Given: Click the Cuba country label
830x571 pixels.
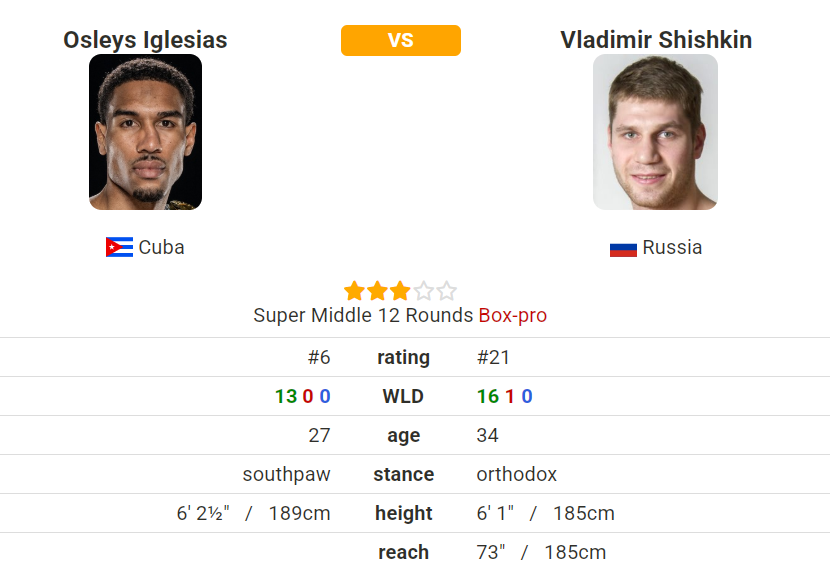Looking at the screenshot, I should coord(161,248).
